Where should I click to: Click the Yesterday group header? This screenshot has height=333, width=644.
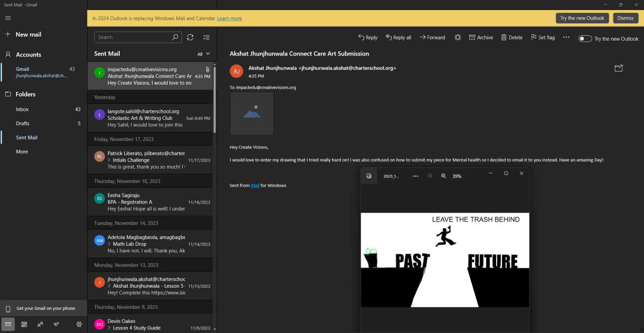click(150, 97)
